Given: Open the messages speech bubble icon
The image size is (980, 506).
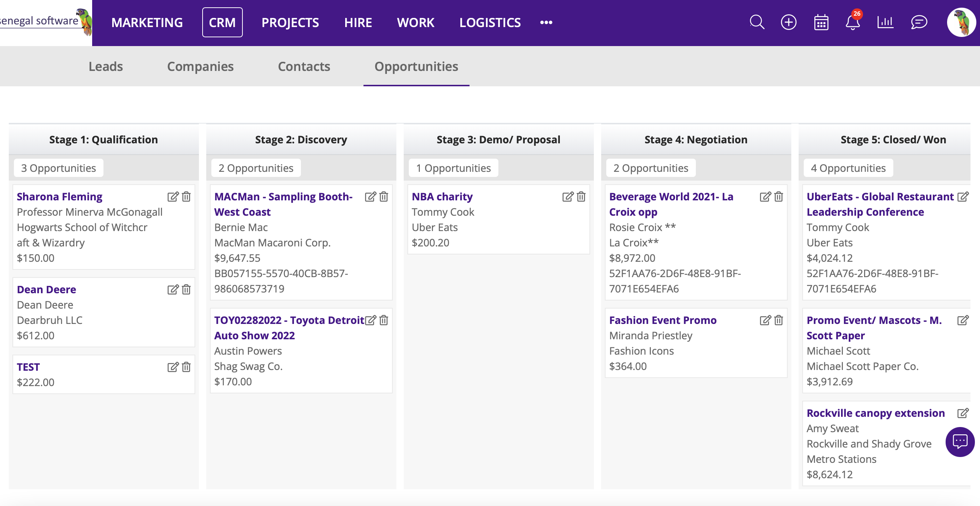Looking at the screenshot, I should 919,22.
